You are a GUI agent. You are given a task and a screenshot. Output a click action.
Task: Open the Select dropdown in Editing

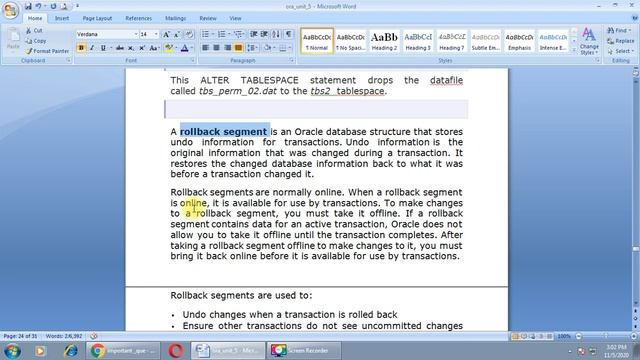pos(620,51)
